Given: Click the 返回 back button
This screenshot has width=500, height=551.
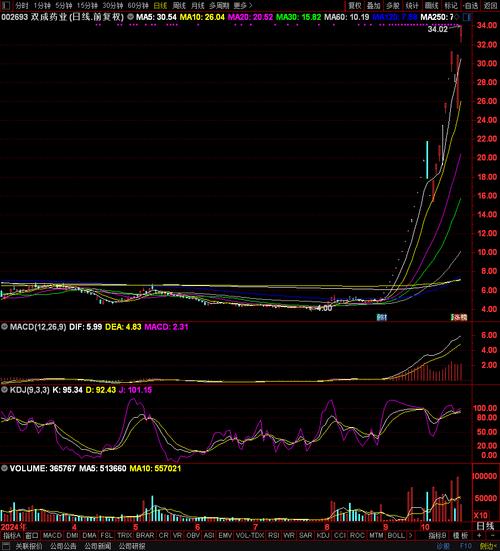Looking at the screenshot, I should [490, 5].
